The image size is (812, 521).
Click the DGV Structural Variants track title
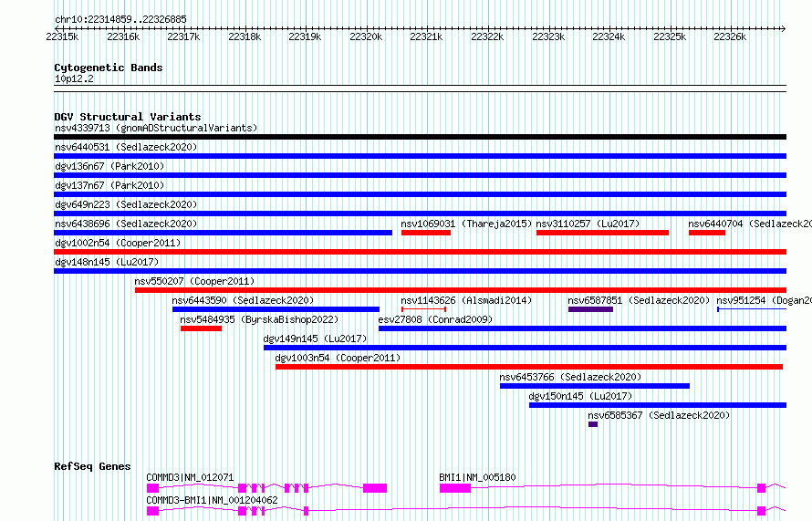pos(128,117)
